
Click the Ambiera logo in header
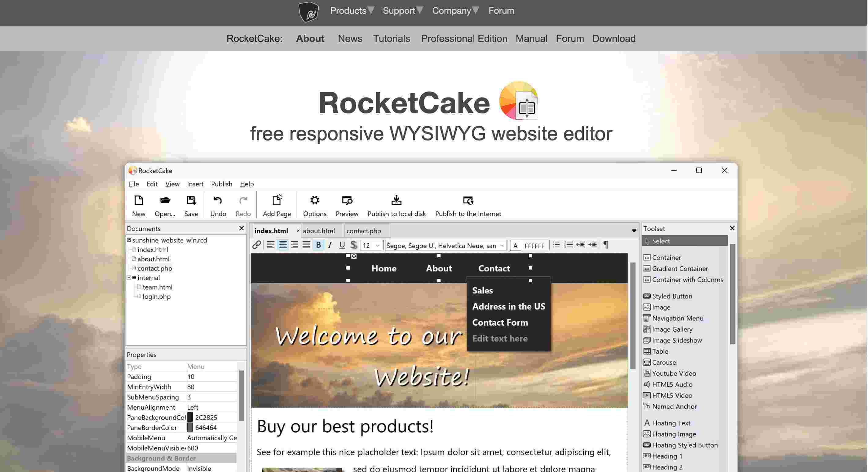[308, 13]
